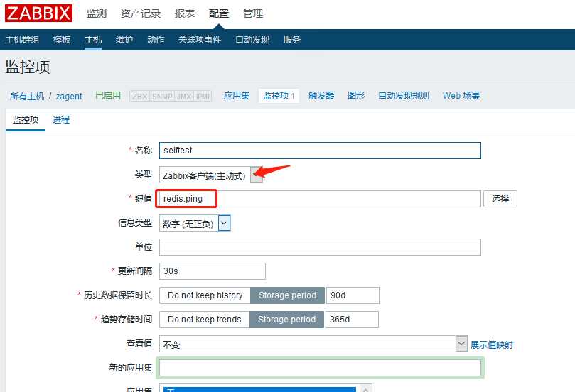Select Storage period for 趋势存储时间
Viewport: 575px width, 392px height.
tap(286, 320)
